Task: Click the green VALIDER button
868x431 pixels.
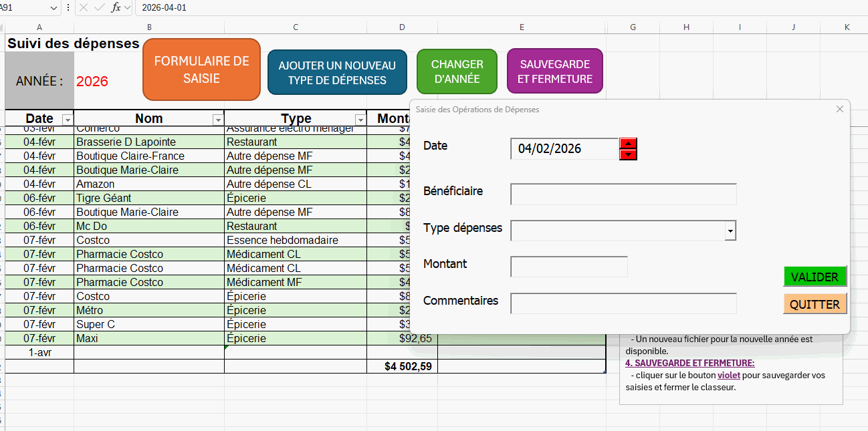Action: (815, 277)
